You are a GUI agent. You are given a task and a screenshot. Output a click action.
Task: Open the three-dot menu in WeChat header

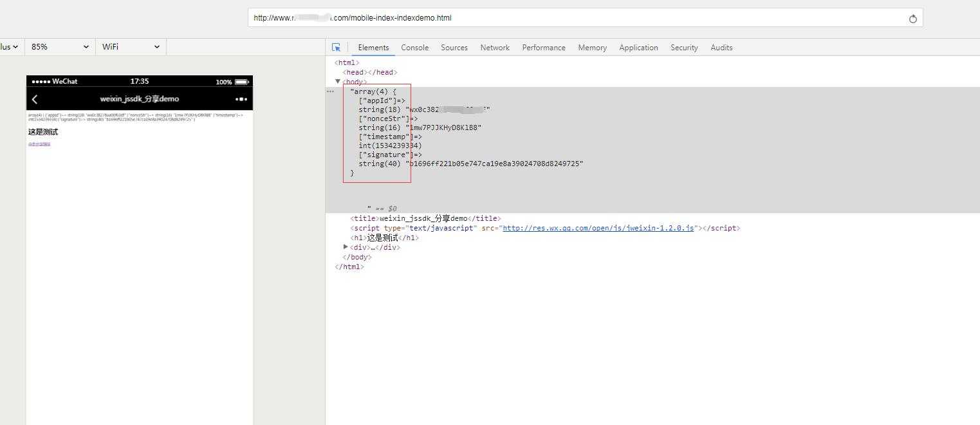click(241, 99)
